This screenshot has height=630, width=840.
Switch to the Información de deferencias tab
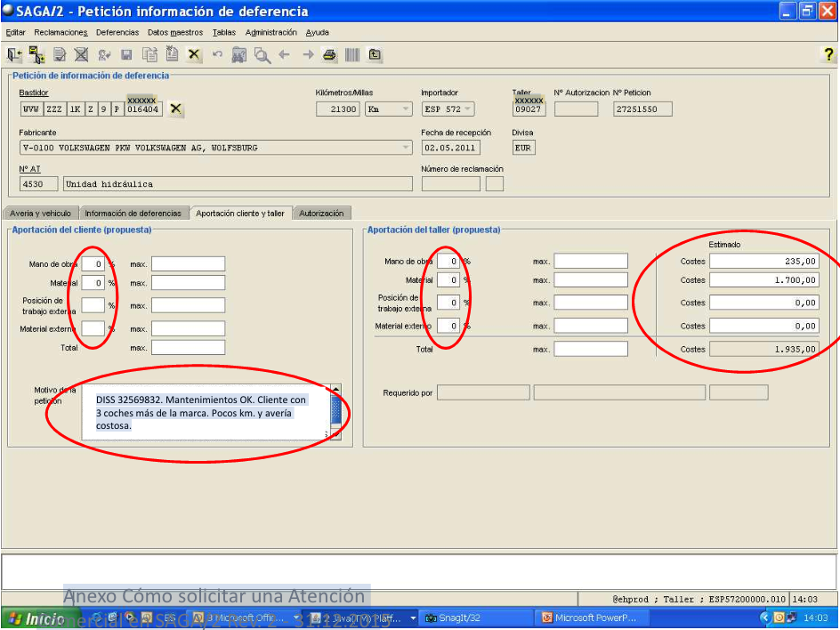click(x=133, y=214)
